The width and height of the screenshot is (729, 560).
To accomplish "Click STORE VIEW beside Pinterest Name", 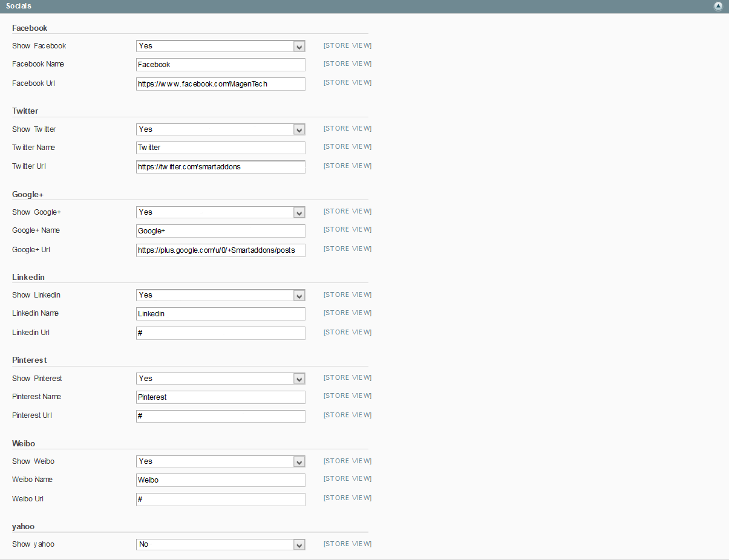I will (348, 396).
